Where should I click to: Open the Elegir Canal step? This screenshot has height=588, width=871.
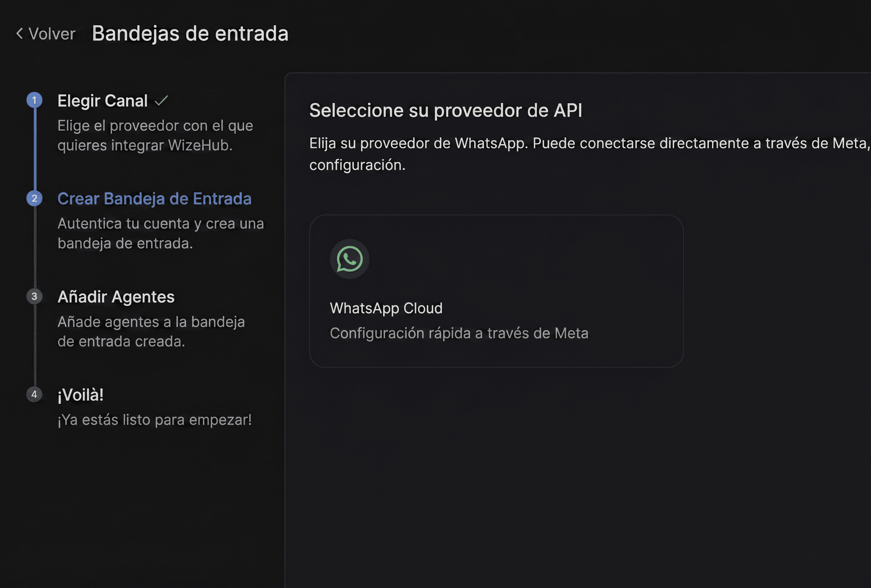[103, 101]
